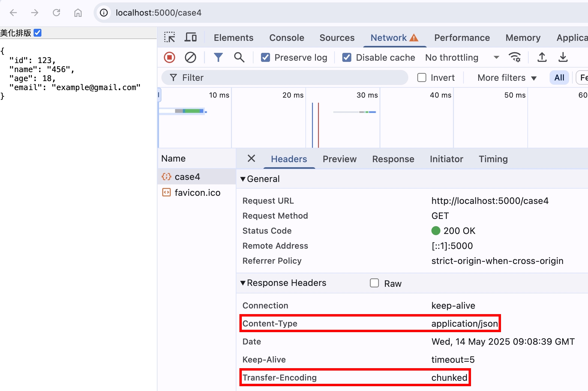
Task: Open the No throttling dropdown
Action: pyautogui.click(x=462, y=57)
